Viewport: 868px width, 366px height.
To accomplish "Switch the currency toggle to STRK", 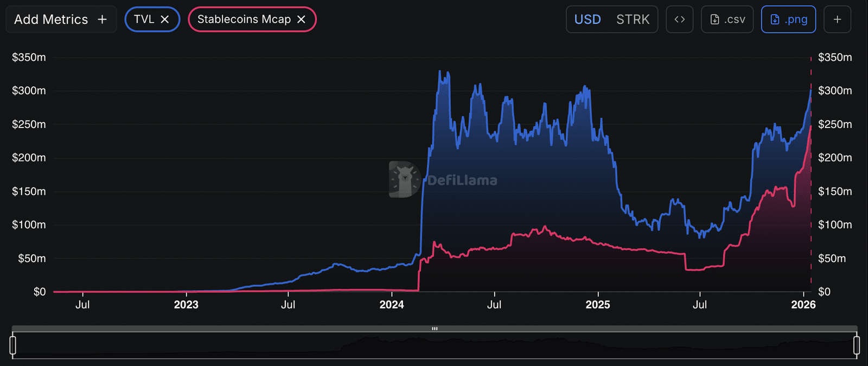I will tap(633, 20).
